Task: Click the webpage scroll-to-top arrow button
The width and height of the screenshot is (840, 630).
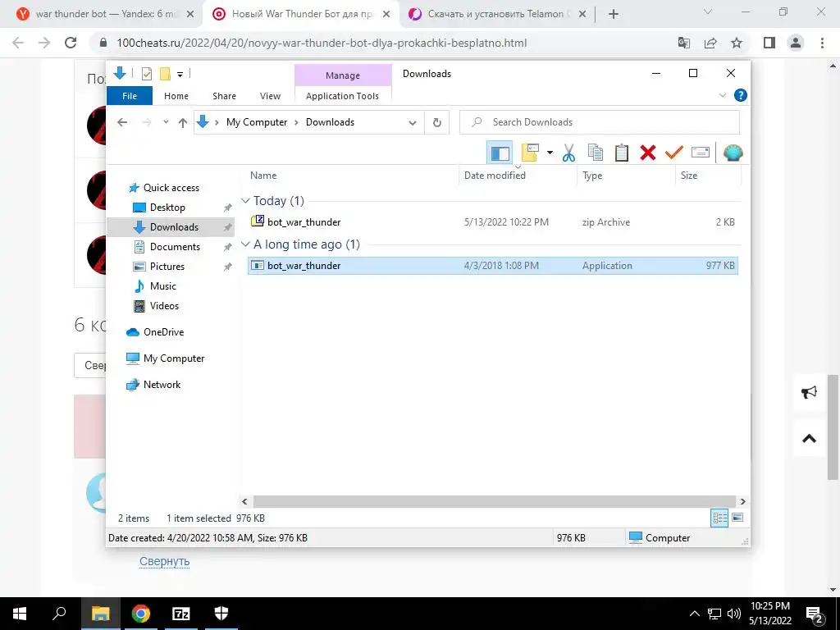Action: pos(809,439)
